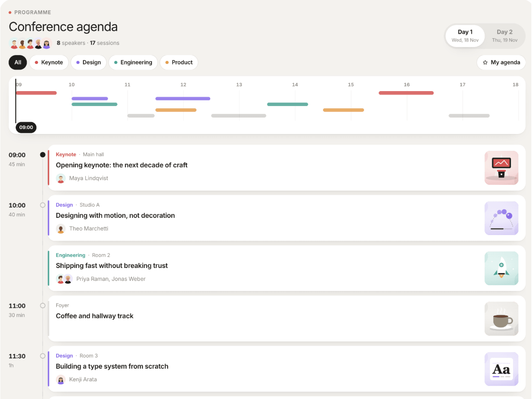Select the red keynote bar near 16 on the timeline
This screenshot has height=399, width=532.
(x=406, y=93)
